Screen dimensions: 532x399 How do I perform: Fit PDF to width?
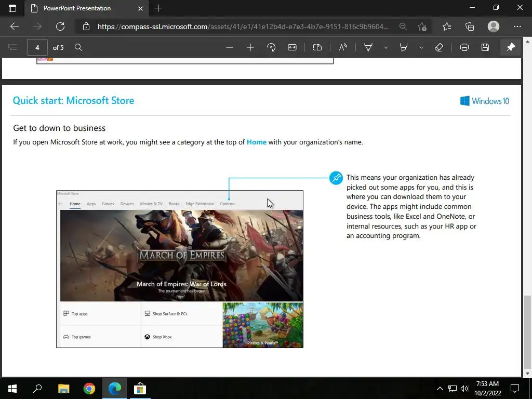(x=292, y=47)
